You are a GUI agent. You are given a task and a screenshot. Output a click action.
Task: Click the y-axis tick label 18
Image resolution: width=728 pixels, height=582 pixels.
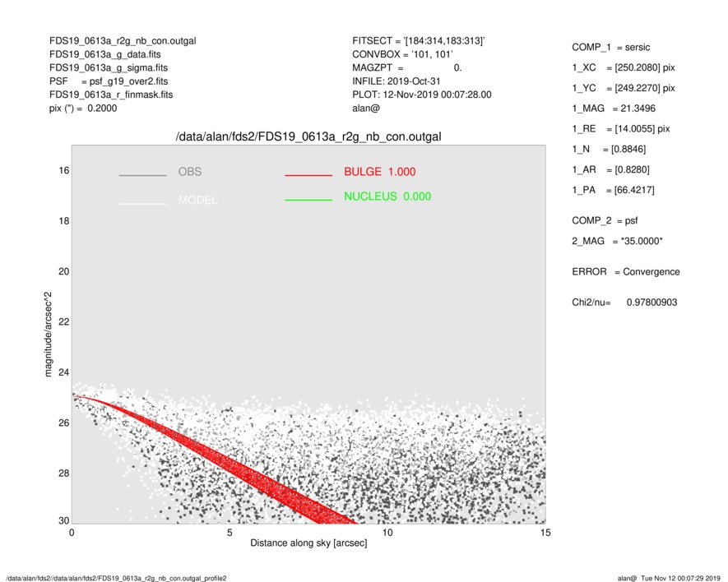(x=63, y=221)
